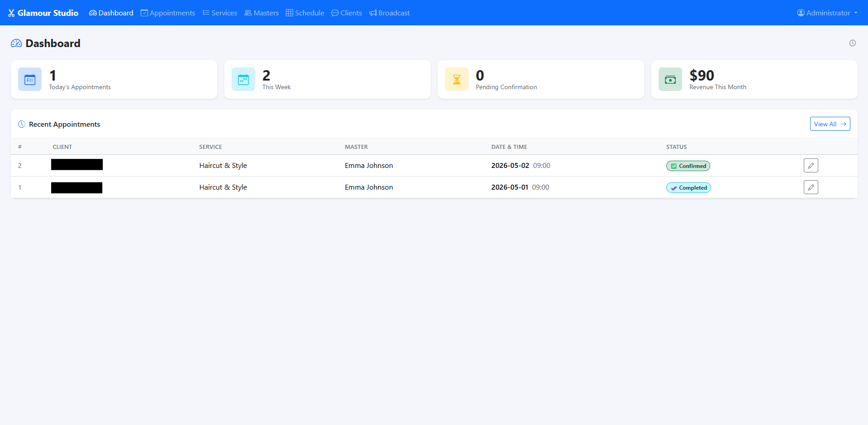
Task: Click the This Week label
Action: click(x=277, y=87)
